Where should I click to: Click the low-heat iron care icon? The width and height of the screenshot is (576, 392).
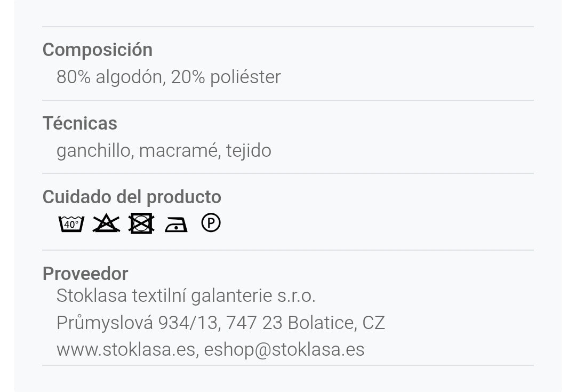177,225
